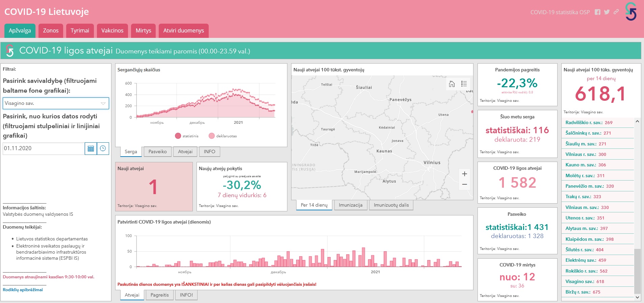Open the clock time picker icon
This screenshot has width=644, height=303.
[103, 148]
